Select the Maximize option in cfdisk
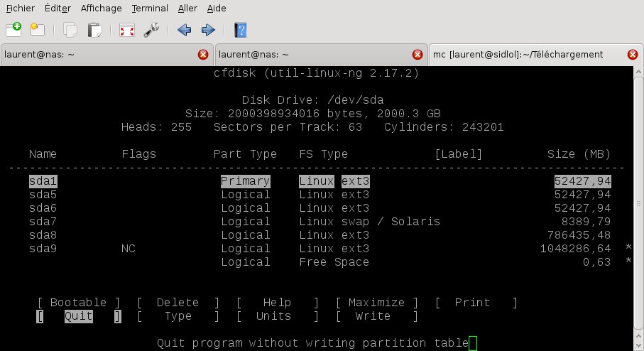The image size is (644, 351). click(376, 303)
